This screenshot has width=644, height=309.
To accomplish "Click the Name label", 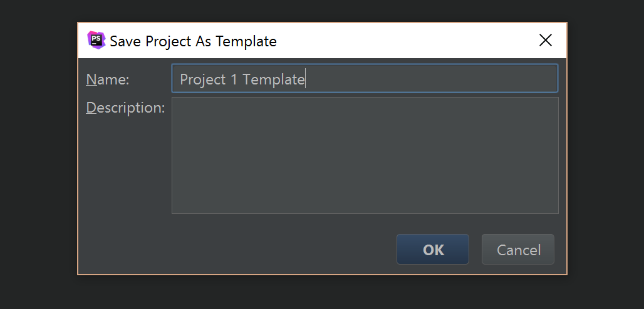I will coord(108,79).
